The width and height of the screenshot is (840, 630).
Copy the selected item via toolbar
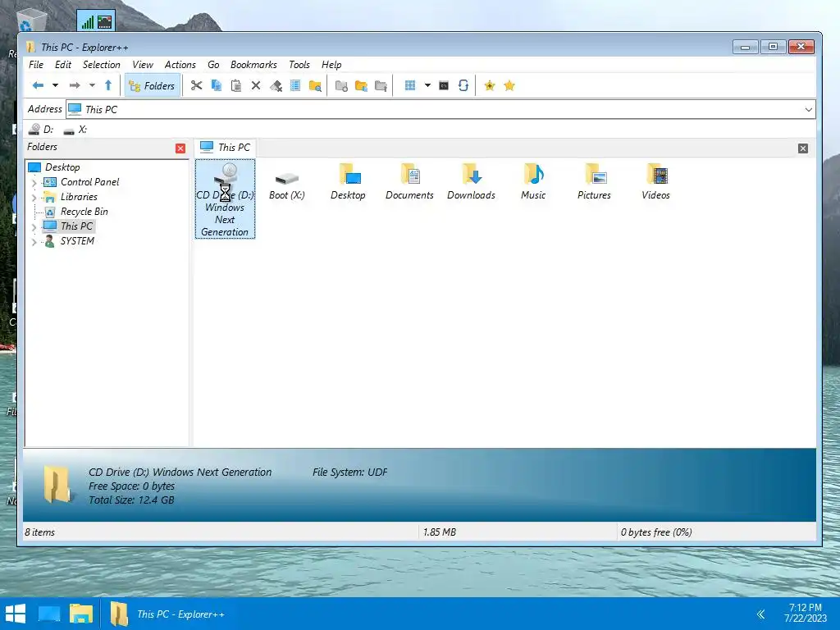click(x=217, y=85)
